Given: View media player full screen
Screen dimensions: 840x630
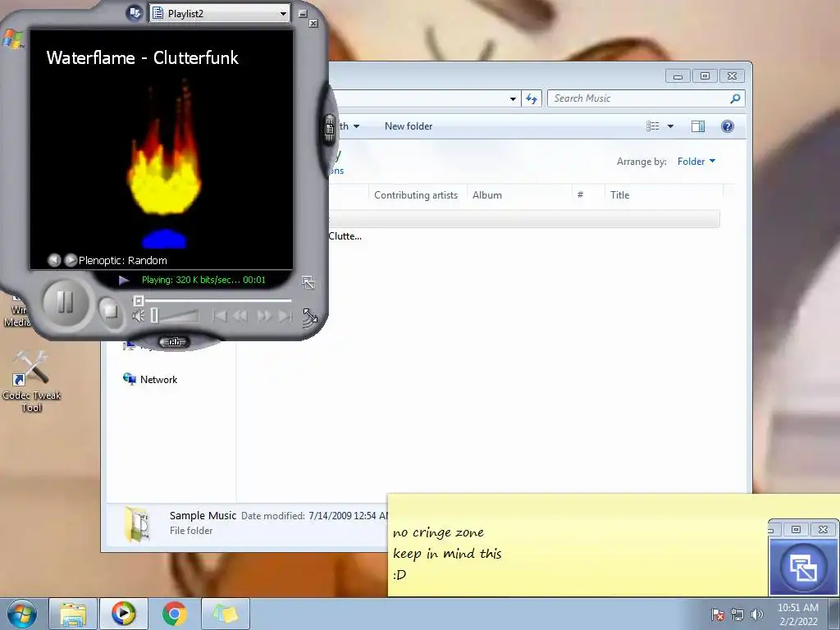Looking at the screenshot, I should [x=310, y=316].
